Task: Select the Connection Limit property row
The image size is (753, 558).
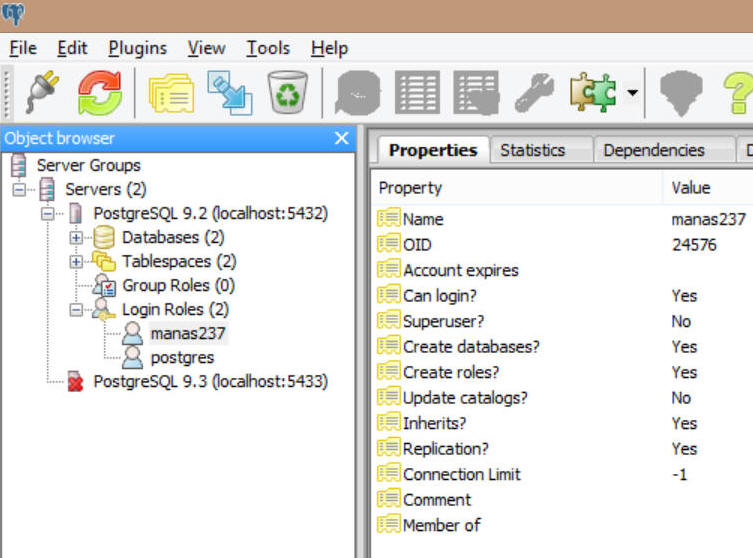Action: (563, 474)
